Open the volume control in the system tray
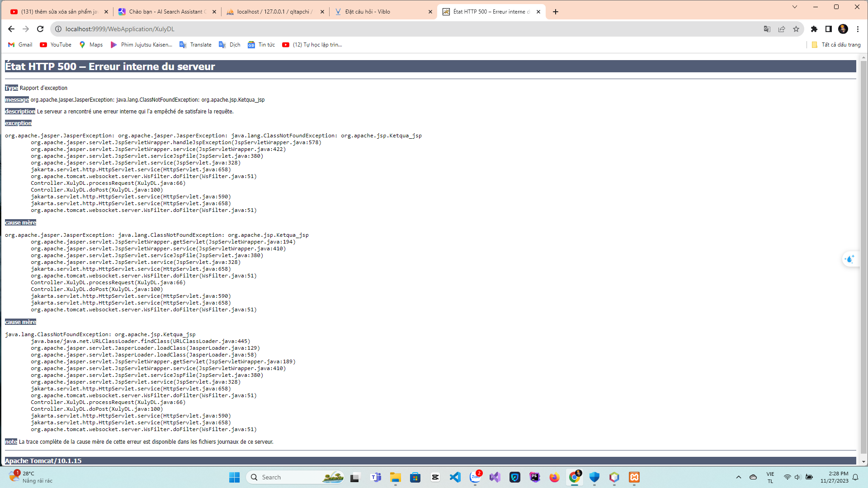The height and width of the screenshot is (488, 868). [797, 477]
